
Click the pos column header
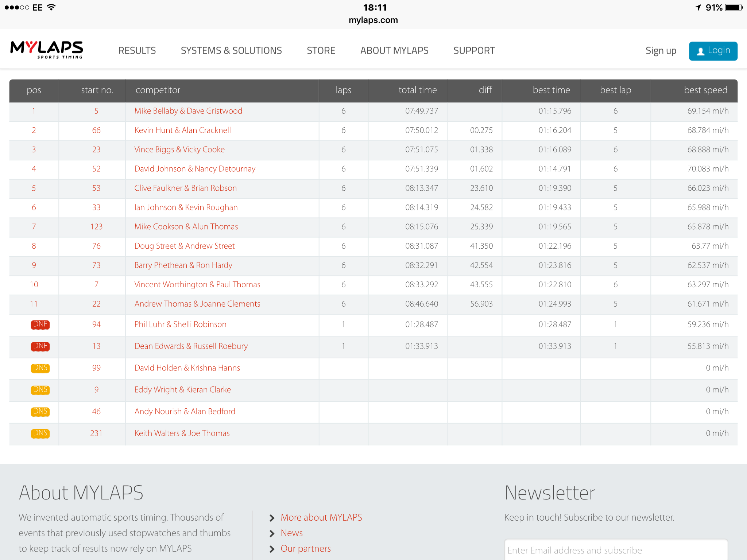[x=34, y=90]
